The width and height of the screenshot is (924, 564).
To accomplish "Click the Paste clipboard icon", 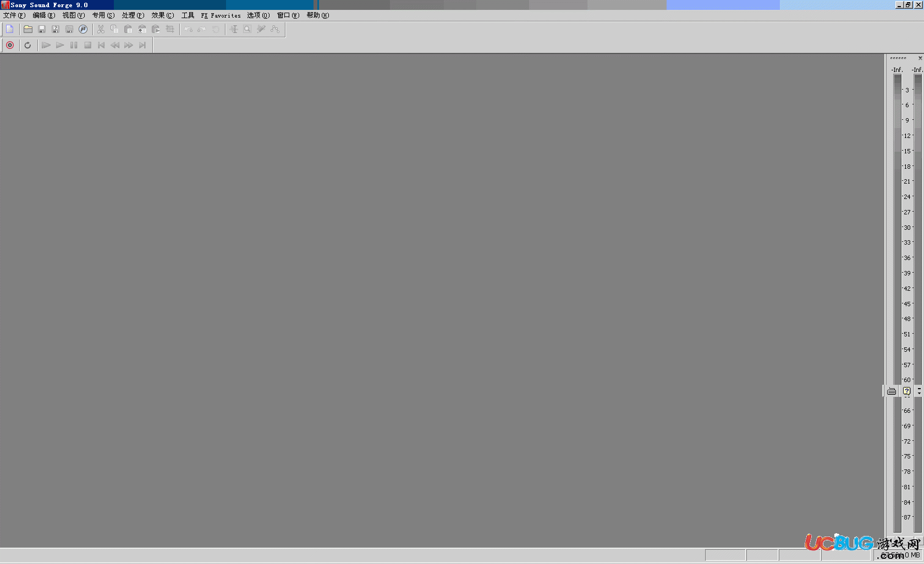I will click(x=128, y=29).
